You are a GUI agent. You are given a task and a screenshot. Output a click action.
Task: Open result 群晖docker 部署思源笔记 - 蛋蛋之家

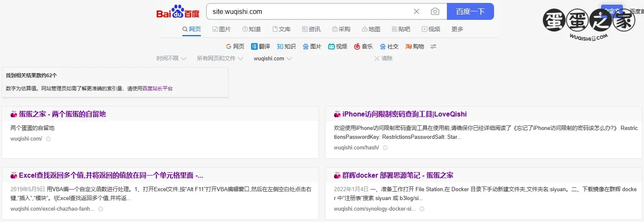pyautogui.click(x=398, y=176)
